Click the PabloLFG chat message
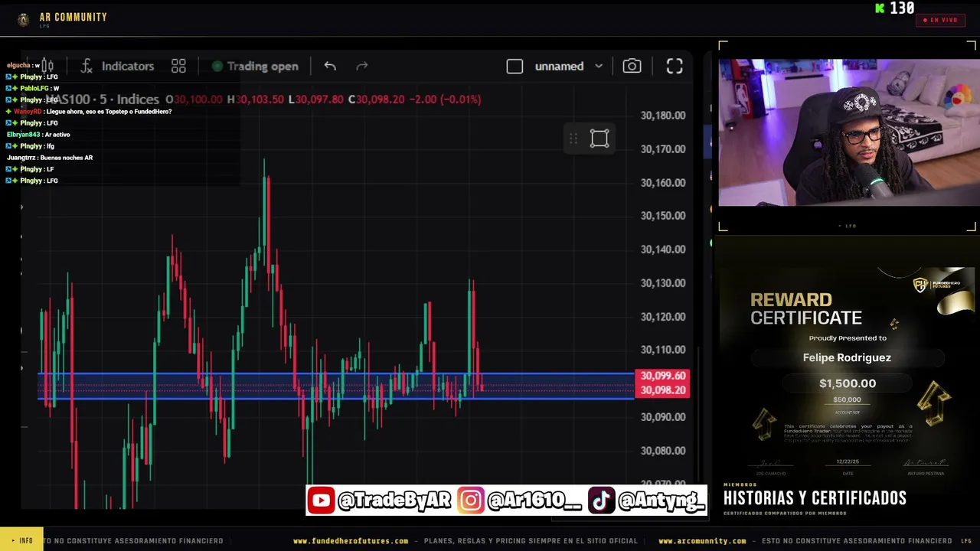The image size is (980, 551). point(32,89)
